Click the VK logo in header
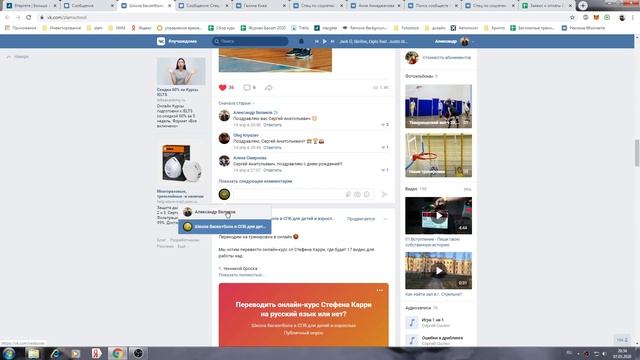 [161, 41]
